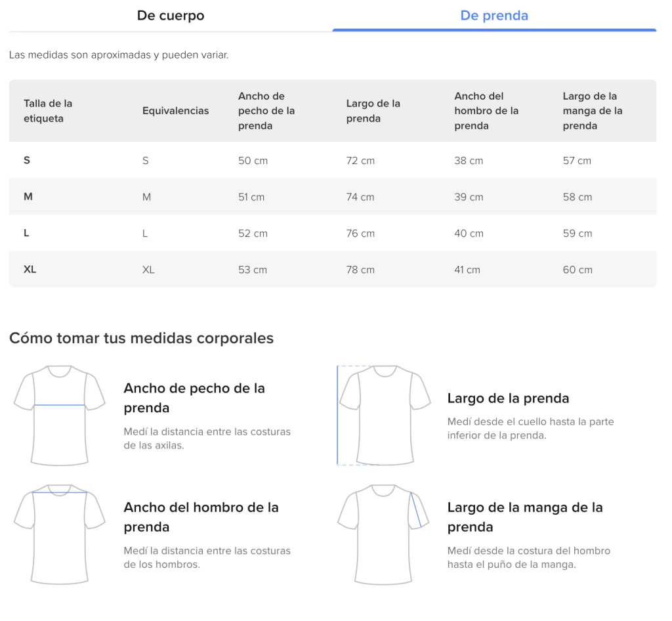Click the chest width t-shirt illustration
The image size is (672, 621).
pos(60,415)
